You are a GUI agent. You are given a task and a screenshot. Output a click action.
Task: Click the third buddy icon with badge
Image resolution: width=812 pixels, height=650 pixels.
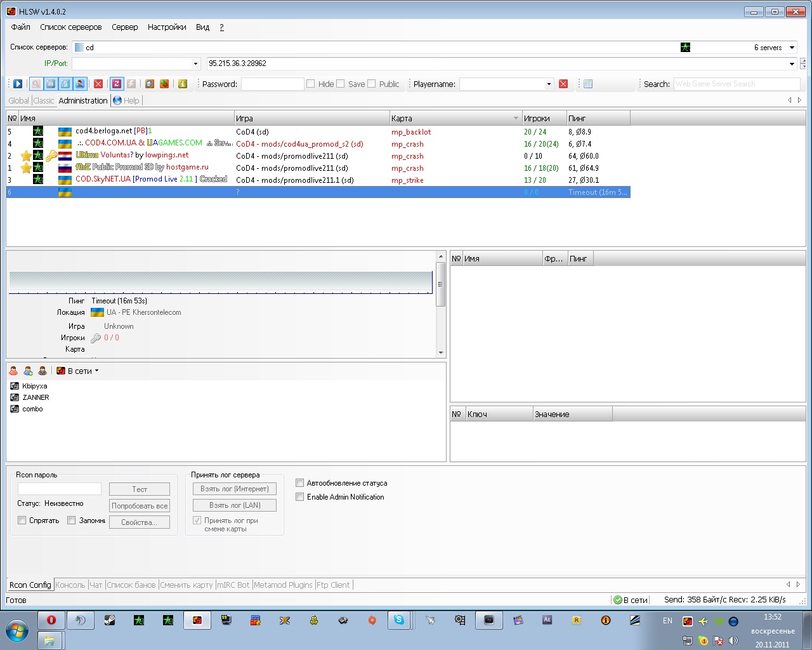point(43,371)
